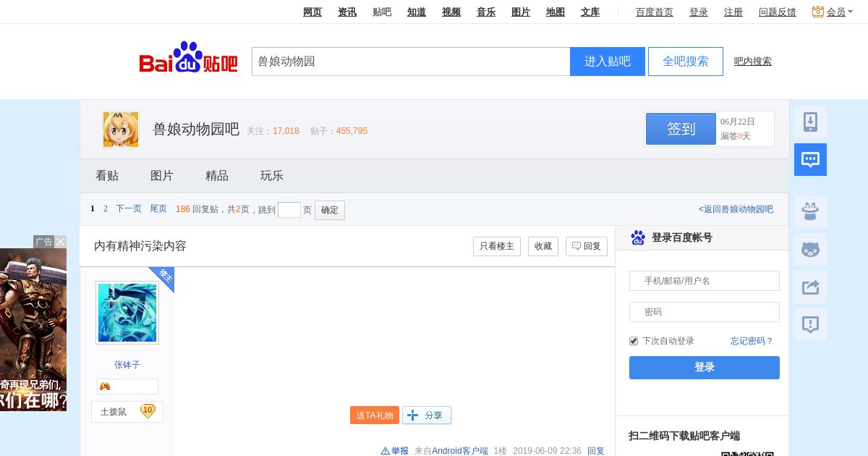Focus the 密码 password field
The image size is (868, 456).
tap(705, 312)
